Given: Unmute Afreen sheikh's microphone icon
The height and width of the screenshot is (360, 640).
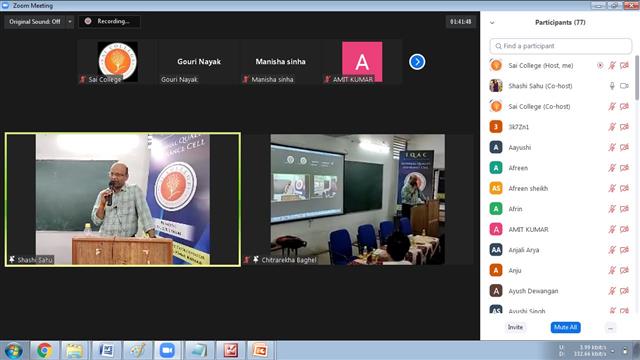Looking at the screenshot, I should (612, 188).
